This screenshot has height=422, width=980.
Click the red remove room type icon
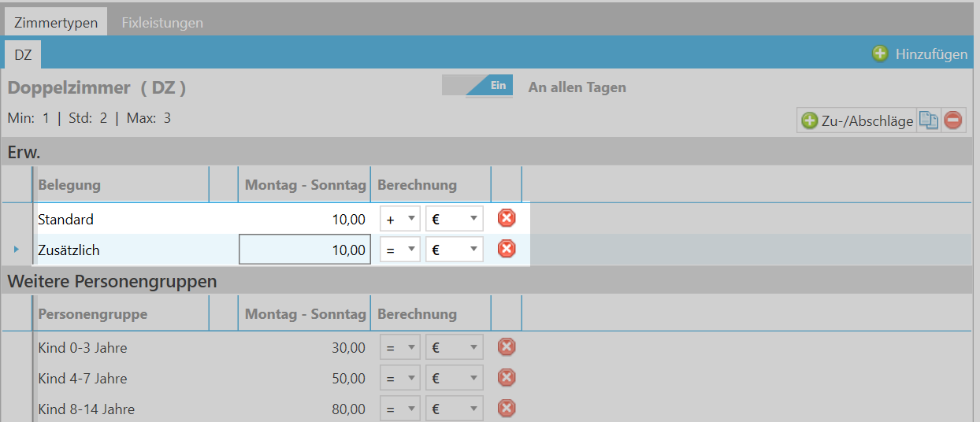(953, 120)
